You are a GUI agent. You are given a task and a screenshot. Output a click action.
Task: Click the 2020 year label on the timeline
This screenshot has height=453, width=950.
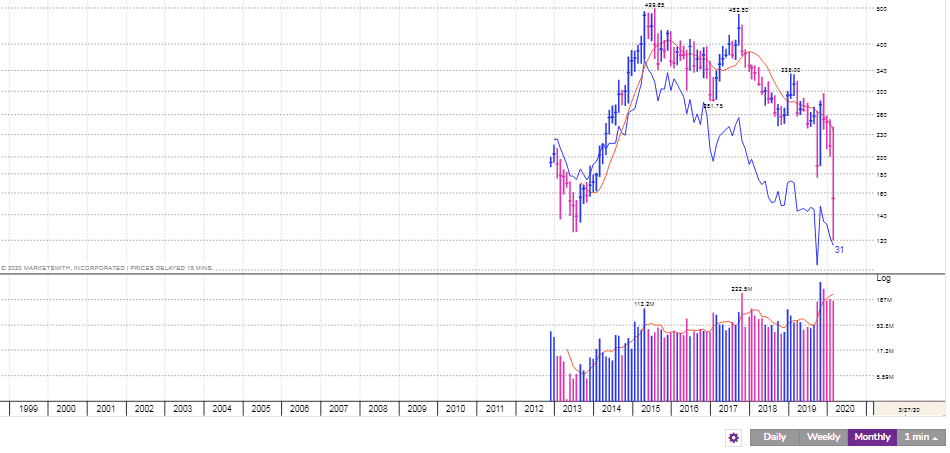[845, 409]
